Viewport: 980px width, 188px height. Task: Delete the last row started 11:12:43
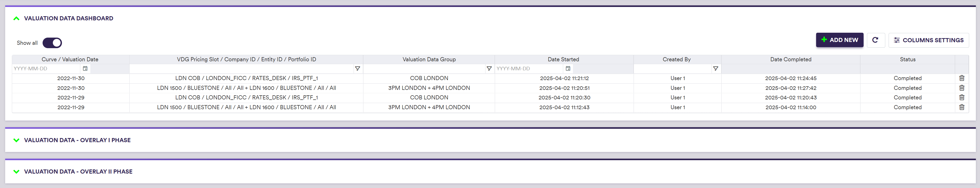(961, 107)
